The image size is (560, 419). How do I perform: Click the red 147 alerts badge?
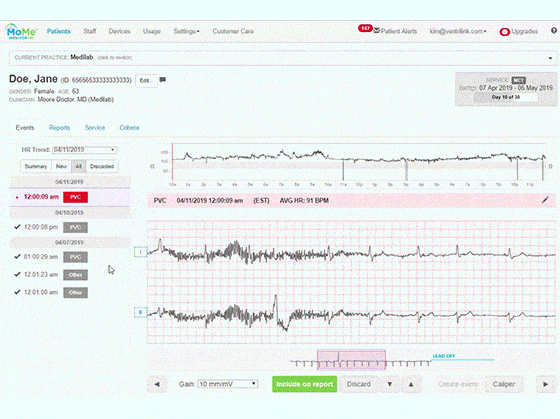pos(365,28)
